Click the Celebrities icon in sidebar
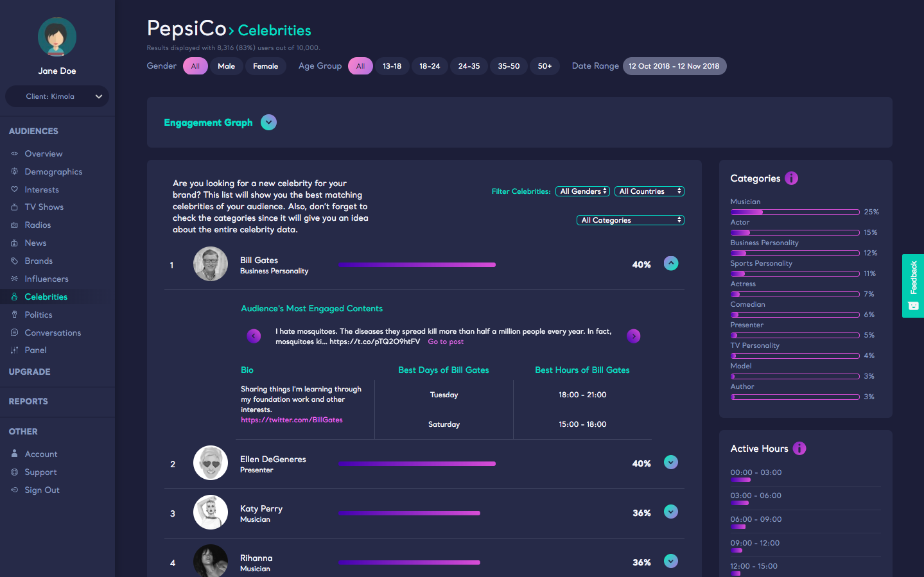Image resolution: width=924 pixels, height=577 pixels. tap(14, 297)
